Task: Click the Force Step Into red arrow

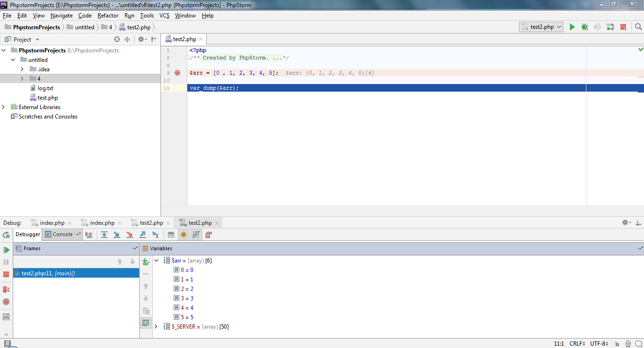Action: [129, 235]
